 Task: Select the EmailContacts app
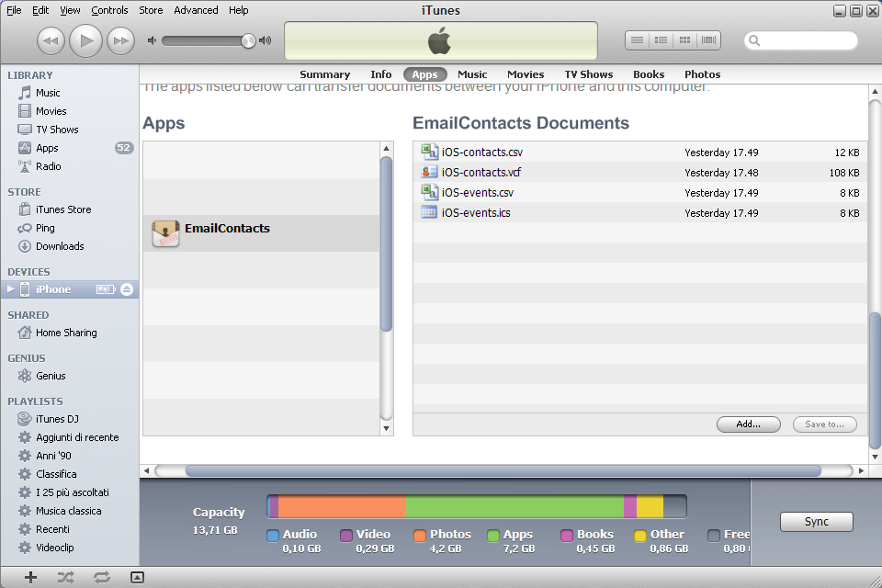tap(262, 233)
